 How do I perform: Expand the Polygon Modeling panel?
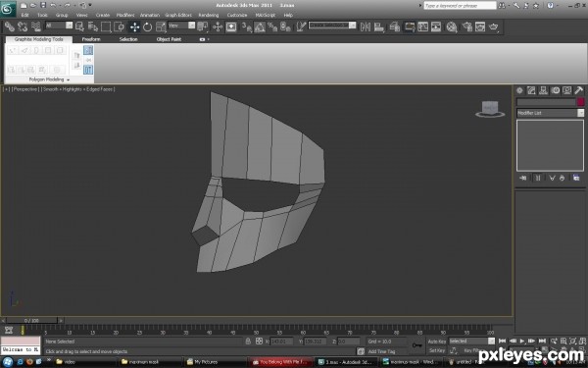tap(50, 79)
